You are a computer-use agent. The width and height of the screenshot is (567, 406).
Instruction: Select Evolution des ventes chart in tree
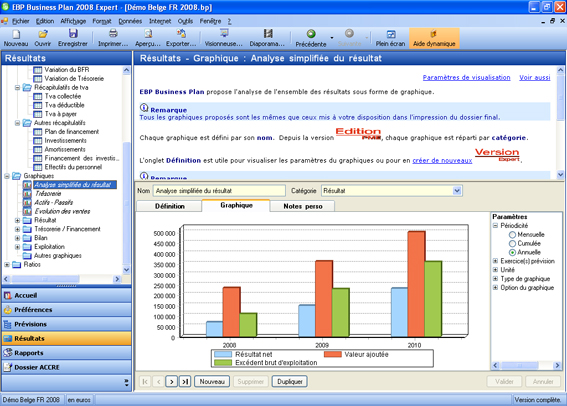pyautogui.click(x=62, y=211)
